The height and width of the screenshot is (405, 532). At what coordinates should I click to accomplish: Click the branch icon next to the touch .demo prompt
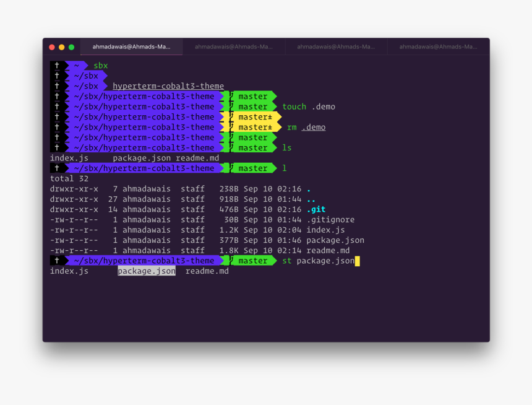coord(230,106)
